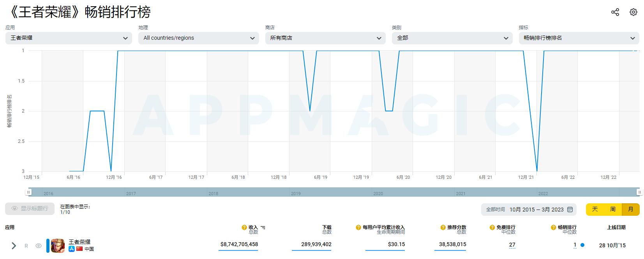This screenshot has height=259, width=644.
Task: Select the 6月 '19 axis label
Action: (321, 177)
